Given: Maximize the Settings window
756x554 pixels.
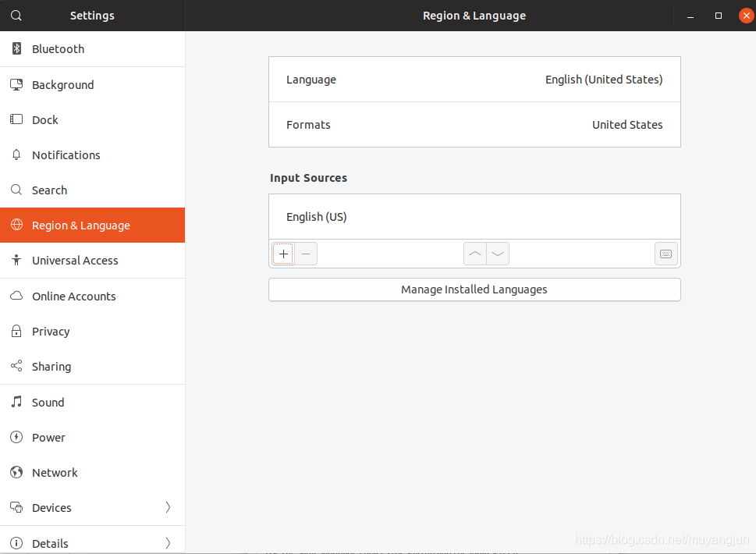Looking at the screenshot, I should [719, 16].
